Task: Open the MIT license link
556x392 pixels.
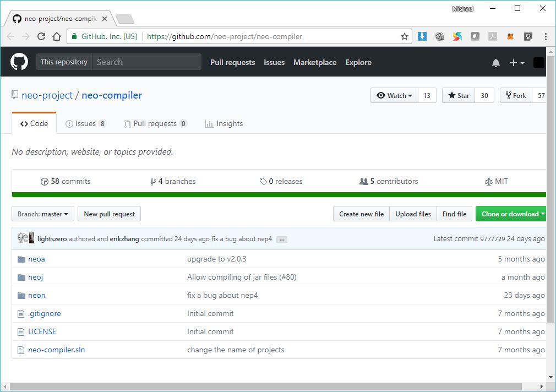Action: click(x=497, y=182)
